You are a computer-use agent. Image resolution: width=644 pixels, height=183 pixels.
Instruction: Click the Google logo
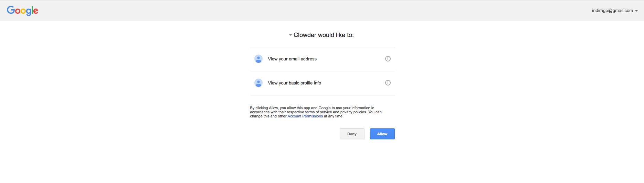(x=22, y=11)
